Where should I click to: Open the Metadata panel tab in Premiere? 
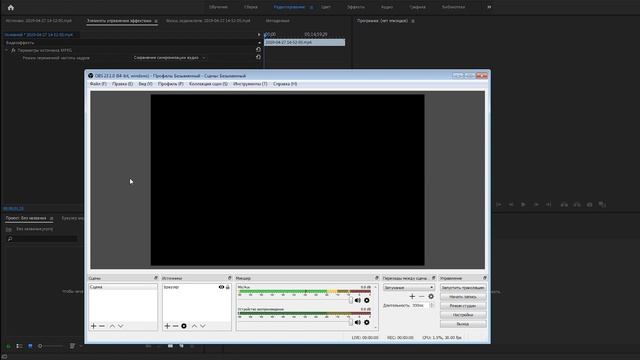click(x=278, y=21)
